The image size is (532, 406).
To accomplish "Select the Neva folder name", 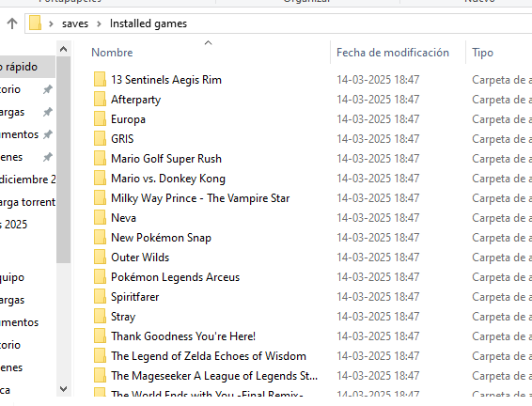I will [123, 218].
